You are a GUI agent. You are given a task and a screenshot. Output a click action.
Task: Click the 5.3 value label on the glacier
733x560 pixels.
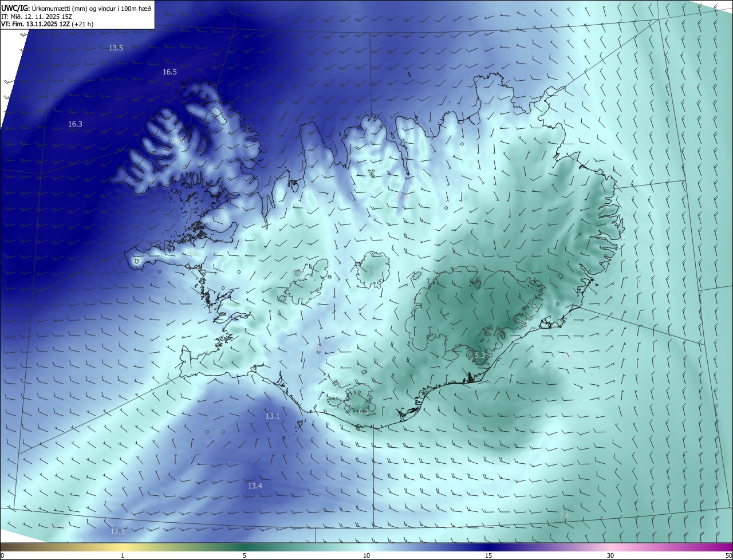[x=480, y=356]
